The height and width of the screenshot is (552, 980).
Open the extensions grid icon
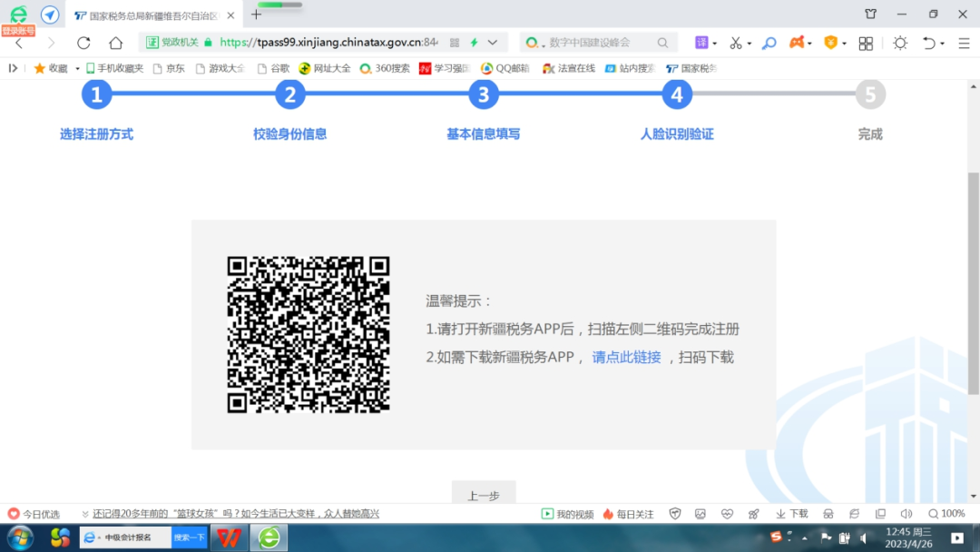866,43
